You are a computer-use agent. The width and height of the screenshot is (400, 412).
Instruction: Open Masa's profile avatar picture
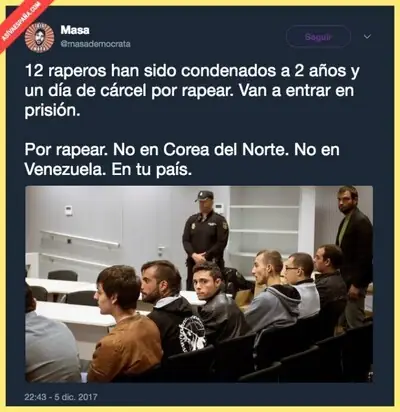pos(40,37)
